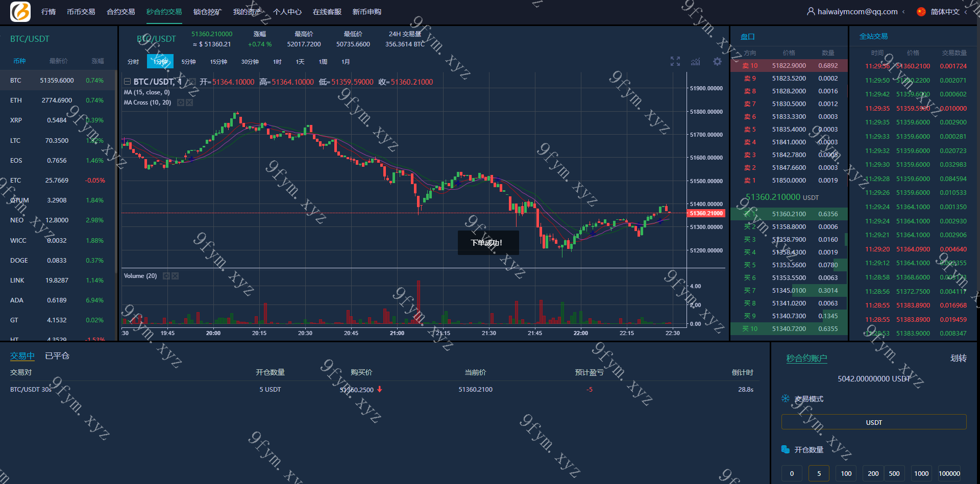Select DOGE row in coin list
Image resolution: width=980 pixels, height=484 pixels.
(x=57, y=260)
